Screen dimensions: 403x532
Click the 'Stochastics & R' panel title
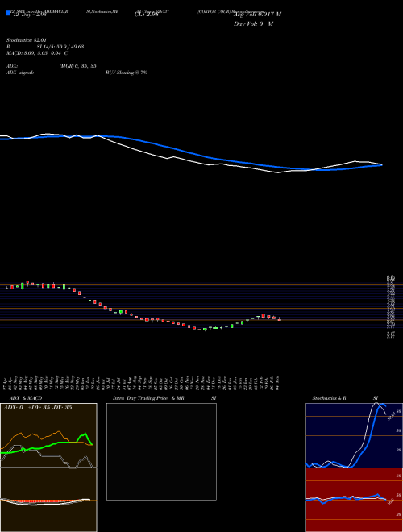330,398
